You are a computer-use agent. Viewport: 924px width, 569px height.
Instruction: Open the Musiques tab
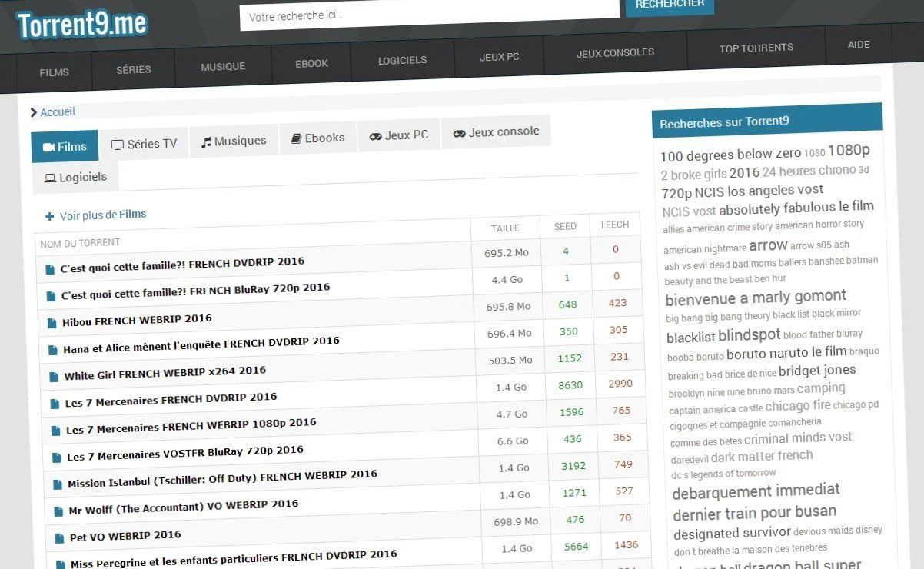coord(234,141)
